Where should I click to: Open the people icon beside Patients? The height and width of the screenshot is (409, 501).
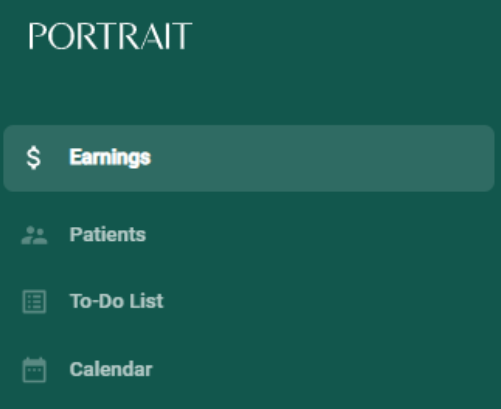tap(34, 235)
